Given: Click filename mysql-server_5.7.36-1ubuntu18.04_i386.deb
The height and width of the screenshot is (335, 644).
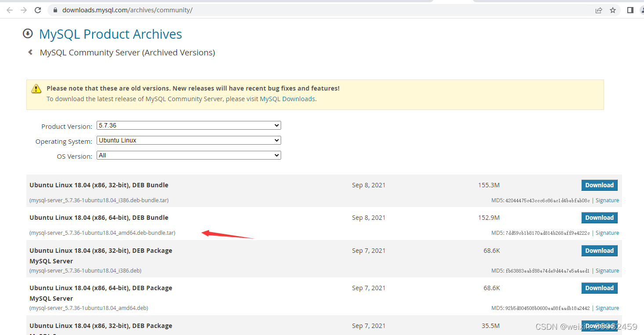Looking at the screenshot, I should click(x=85, y=270).
